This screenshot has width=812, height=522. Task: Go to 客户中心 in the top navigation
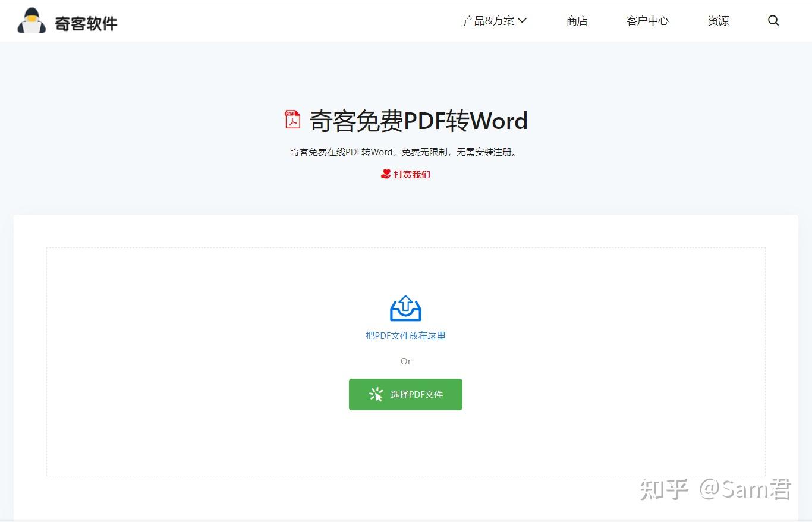[x=647, y=21]
